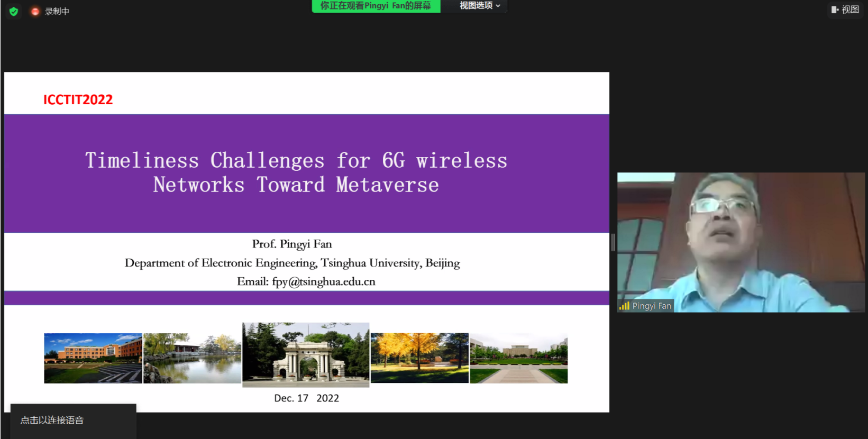Click Pingyi Fan's video thumbnail
The image size is (868, 439).
coord(741,242)
